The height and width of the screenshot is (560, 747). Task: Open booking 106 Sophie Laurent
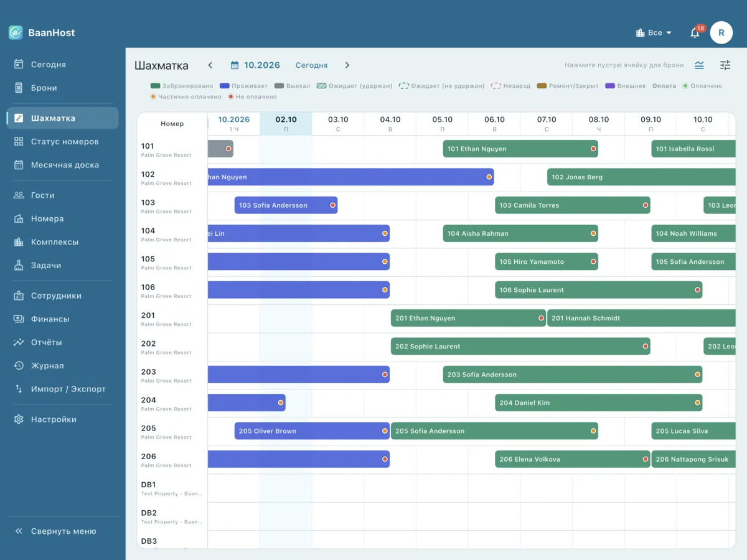[599, 290]
